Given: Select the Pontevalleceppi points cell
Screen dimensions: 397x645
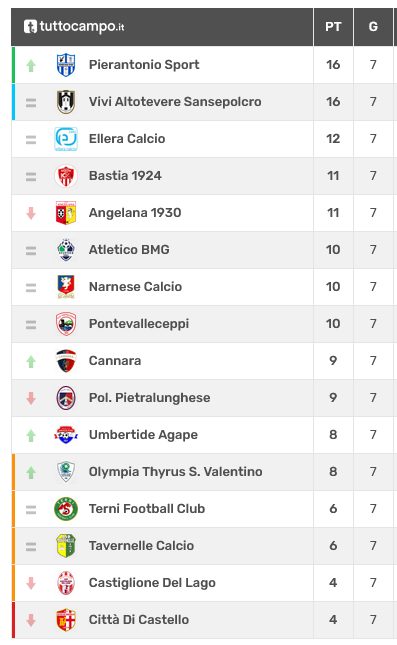Looking at the screenshot, I should [x=333, y=324].
